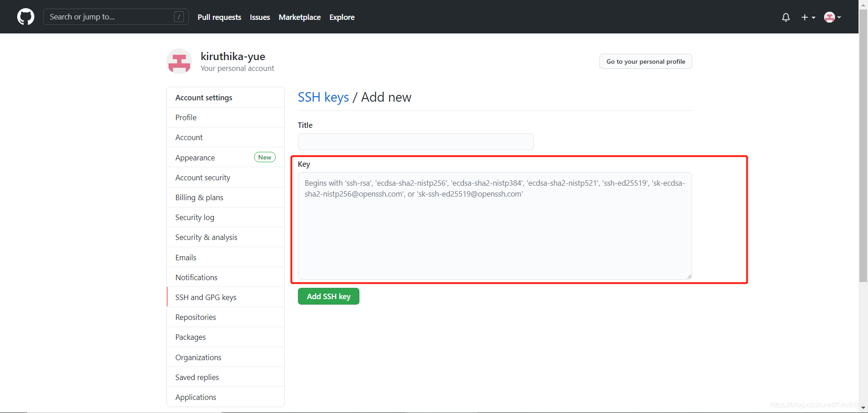Image resolution: width=868 pixels, height=413 pixels.
Task: Go to Marketplace
Action: click(x=300, y=17)
